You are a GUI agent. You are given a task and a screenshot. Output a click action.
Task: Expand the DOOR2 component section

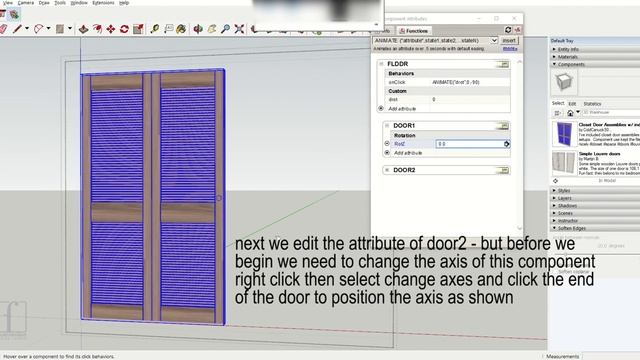(387, 170)
